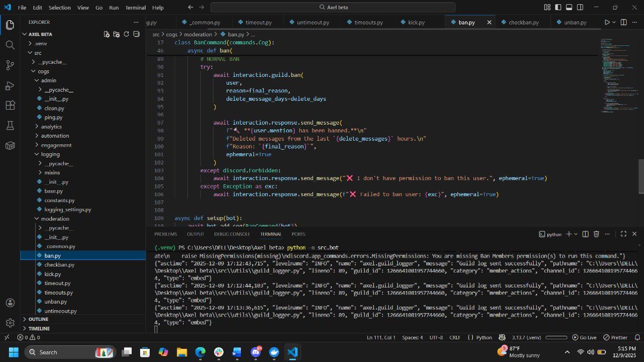The image size is (644, 362).
Task: Change CRLF end of line sequence
Action: click(x=454, y=338)
